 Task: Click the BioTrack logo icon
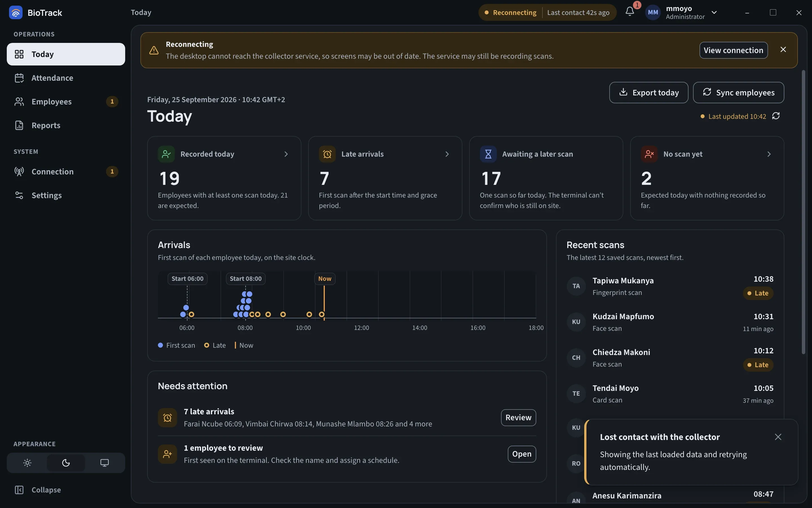[x=16, y=12]
